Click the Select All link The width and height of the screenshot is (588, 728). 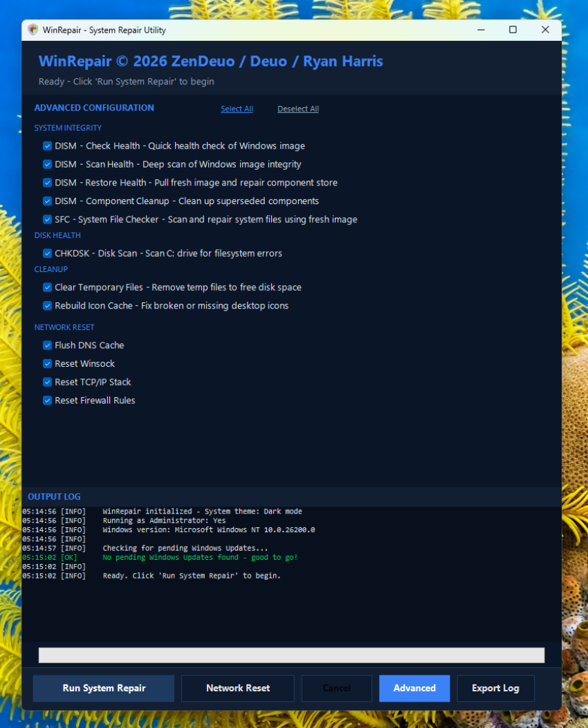(x=237, y=109)
